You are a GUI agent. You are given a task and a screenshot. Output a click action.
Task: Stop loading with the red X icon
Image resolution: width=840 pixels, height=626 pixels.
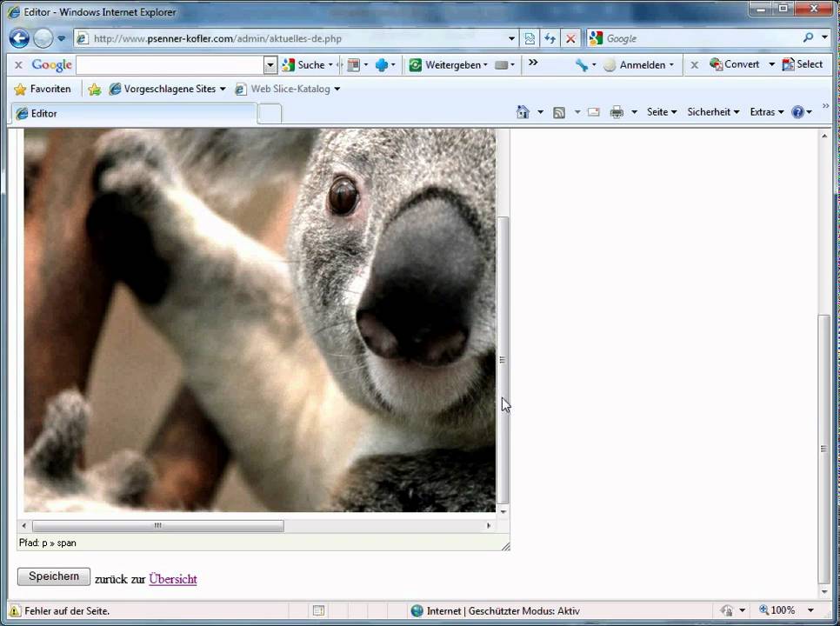click(570, 38)
